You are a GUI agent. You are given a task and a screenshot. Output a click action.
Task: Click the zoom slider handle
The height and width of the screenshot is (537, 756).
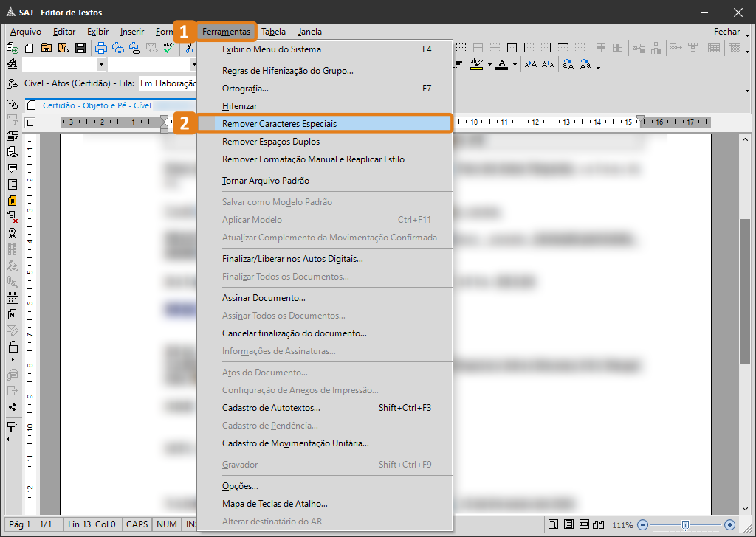[685, 525]
